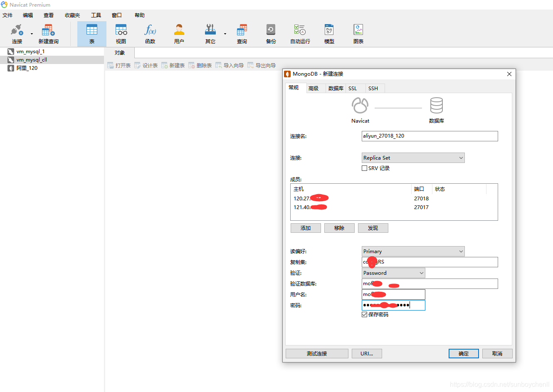Click the 复制集 replica set input field
Viewport: 553px width, 392px height.
point(430,262)
